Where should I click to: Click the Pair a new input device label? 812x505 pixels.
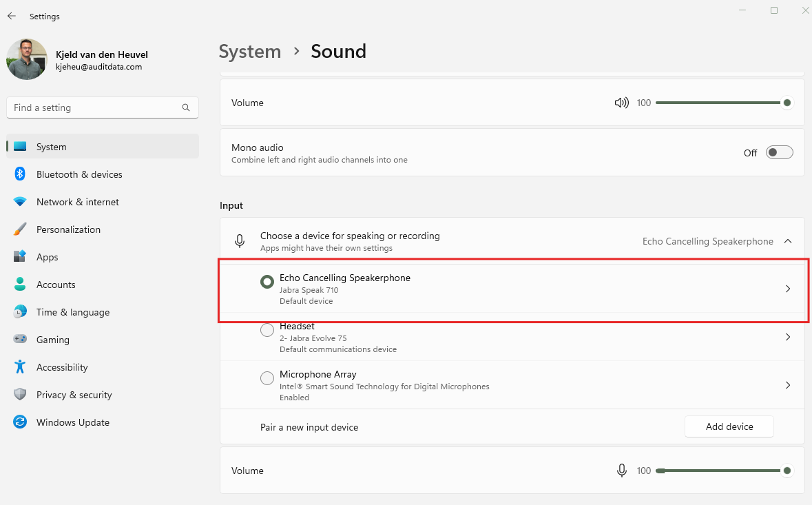click(309, 427)
